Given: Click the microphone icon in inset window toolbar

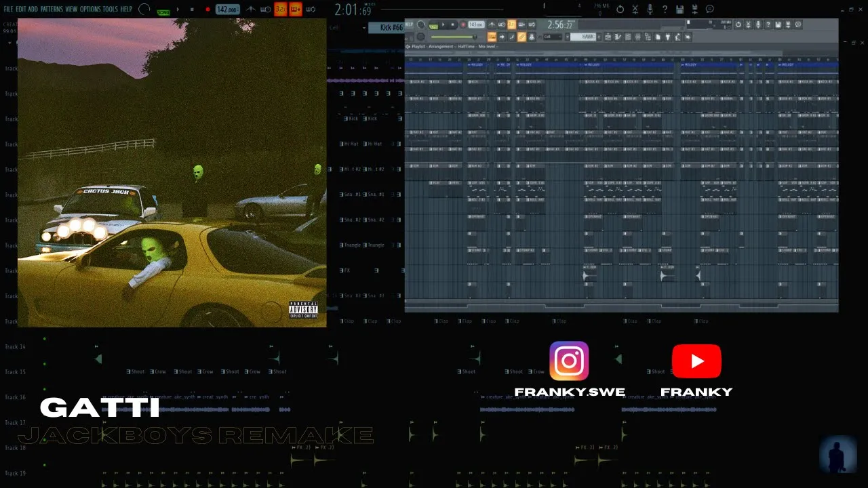Looking at the screenshot, I should (757, 24).
